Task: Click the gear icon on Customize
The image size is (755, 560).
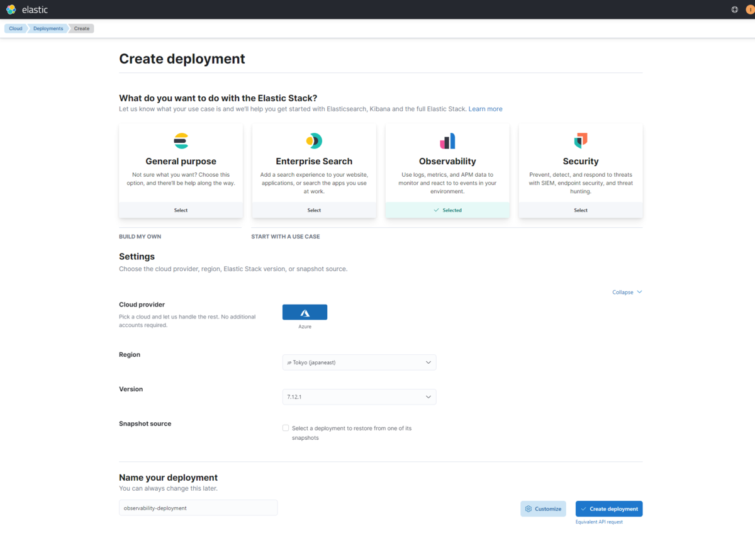Action: 528,509
